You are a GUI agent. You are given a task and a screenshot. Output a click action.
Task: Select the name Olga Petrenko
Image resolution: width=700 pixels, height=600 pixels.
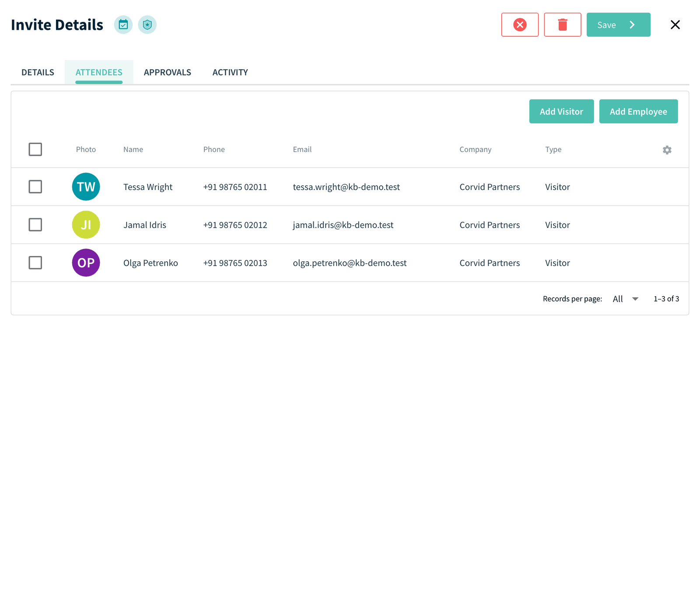coord(150,263)
